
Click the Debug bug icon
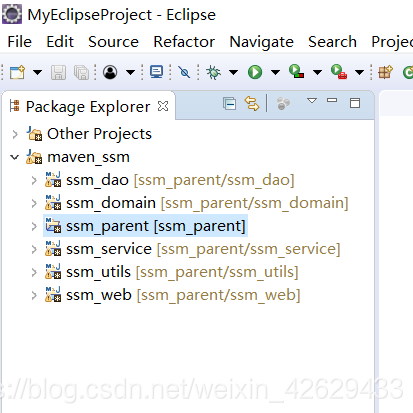(213, 72)
